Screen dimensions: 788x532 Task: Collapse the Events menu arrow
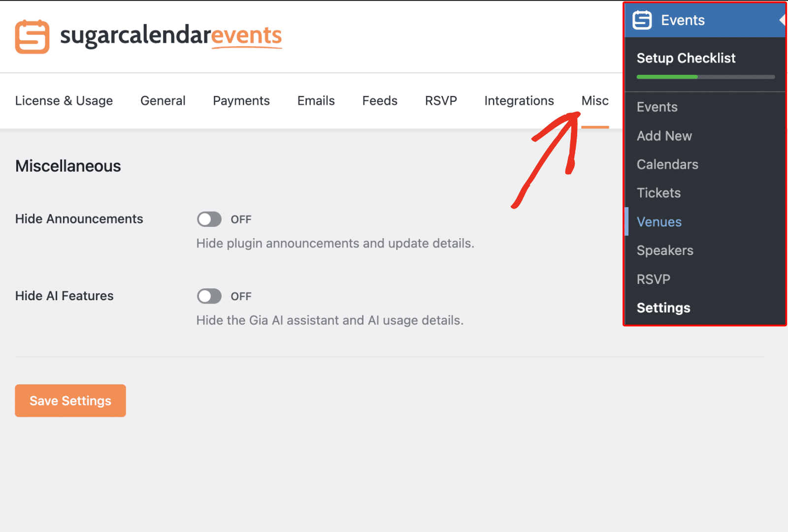782,20
